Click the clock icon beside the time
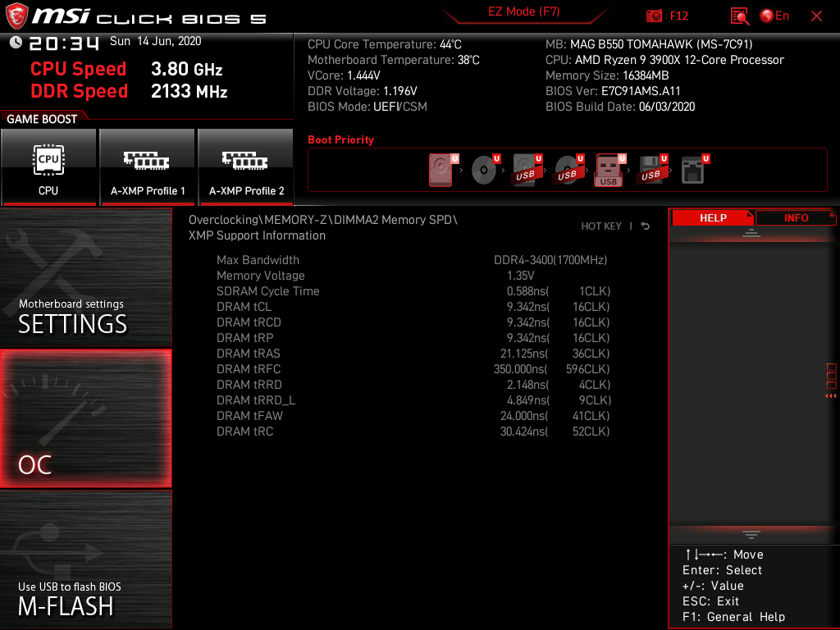The width and height of the screenshot is (840, 630). click(x=16, y=43)
